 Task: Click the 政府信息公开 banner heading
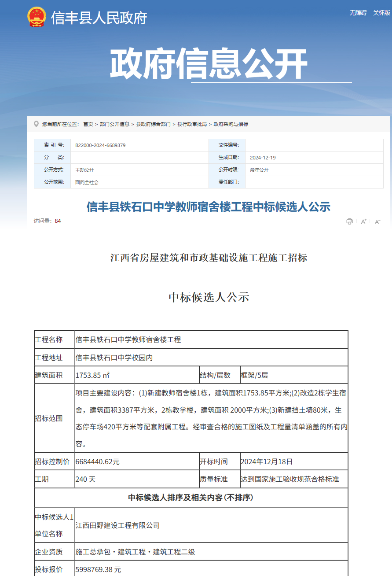click(x=208, y=65)
